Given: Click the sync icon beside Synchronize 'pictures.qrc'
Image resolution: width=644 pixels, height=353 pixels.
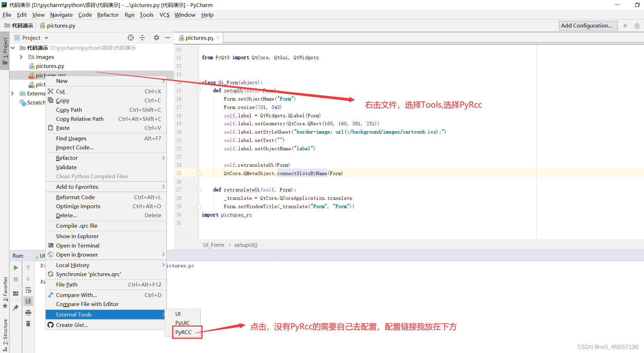Looking at the screenshot, I should point(51,274).
